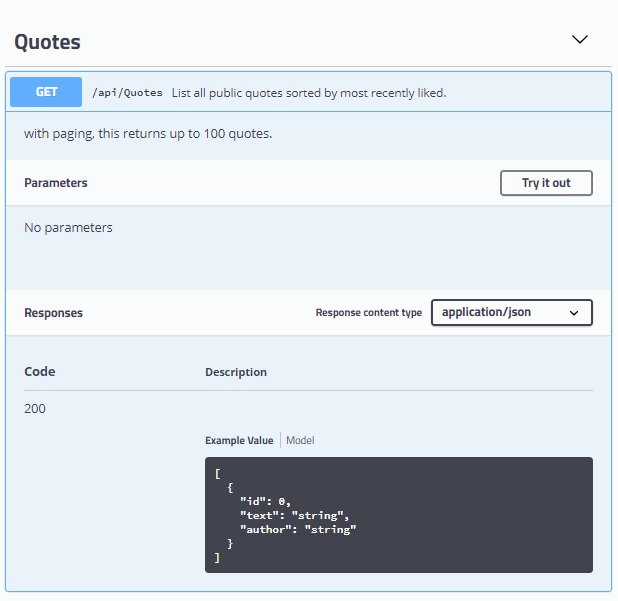Collapse the Quotes section chevron

point(579,40)
